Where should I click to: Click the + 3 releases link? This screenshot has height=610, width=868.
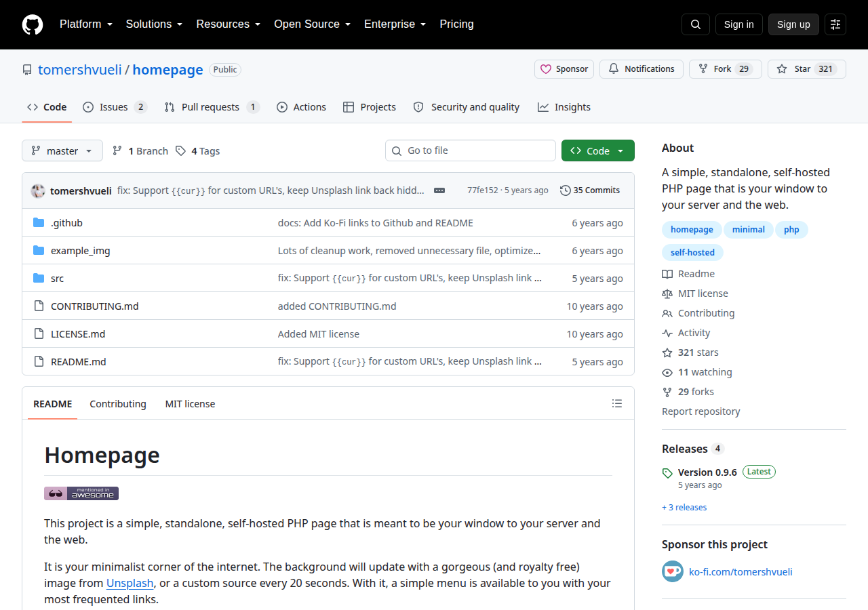684,508
